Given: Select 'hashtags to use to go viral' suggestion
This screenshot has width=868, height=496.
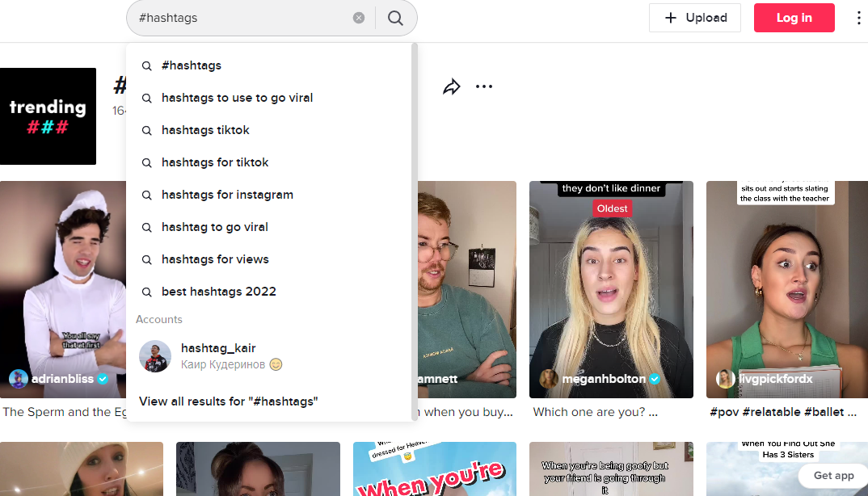Looking at the screenshot, I should click(269, 98).
